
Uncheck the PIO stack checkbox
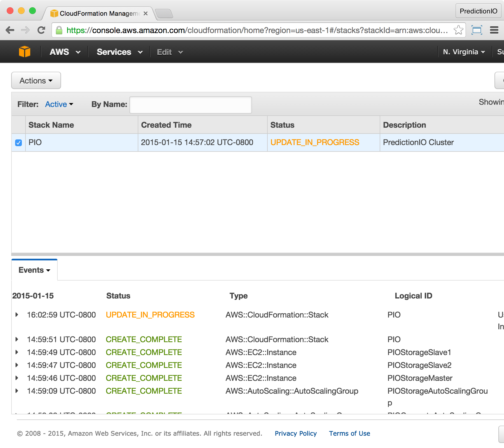(x=18, y=143)
